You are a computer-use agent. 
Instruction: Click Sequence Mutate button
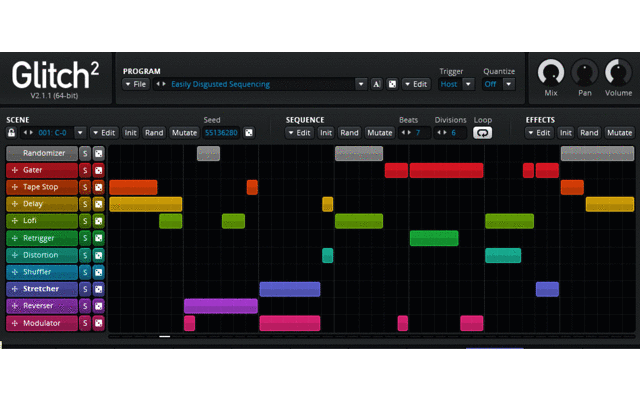(380, 133)
